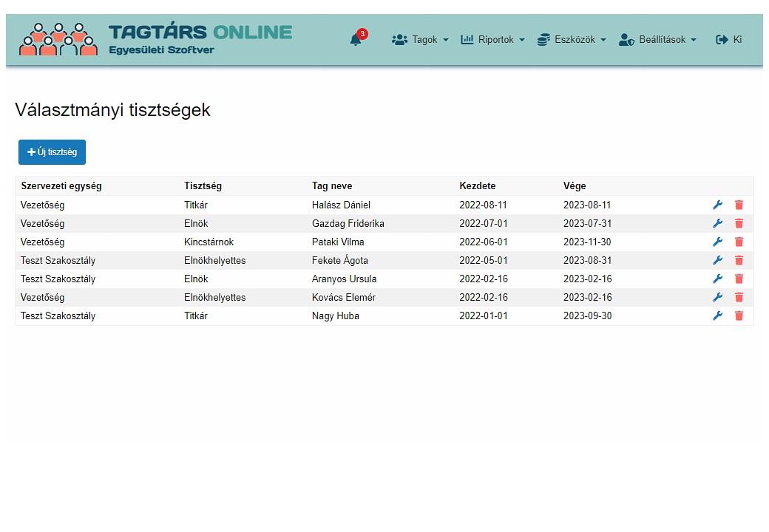Open the notifications bell icon

(x=356, y=40)
